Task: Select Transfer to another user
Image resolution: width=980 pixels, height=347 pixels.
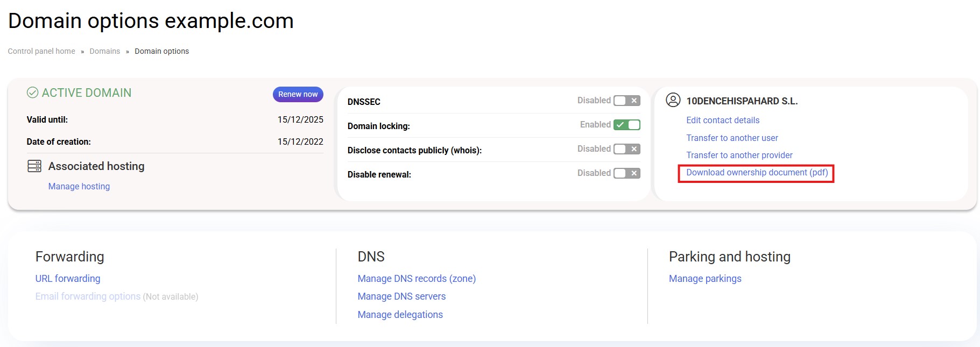Action: (732, 138)
